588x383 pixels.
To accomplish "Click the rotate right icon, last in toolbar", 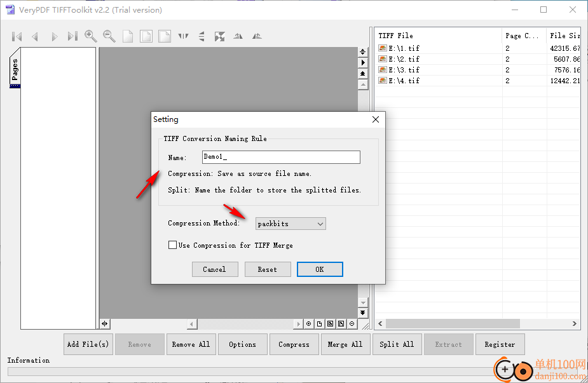I will click(x=257, y=36).
